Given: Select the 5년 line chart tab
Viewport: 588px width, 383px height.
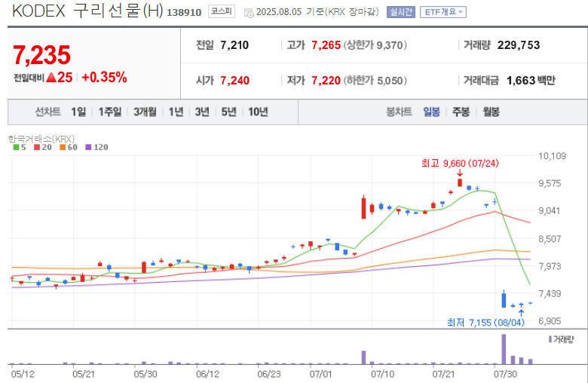Looking at the screenshot, I should coord(228,112).
